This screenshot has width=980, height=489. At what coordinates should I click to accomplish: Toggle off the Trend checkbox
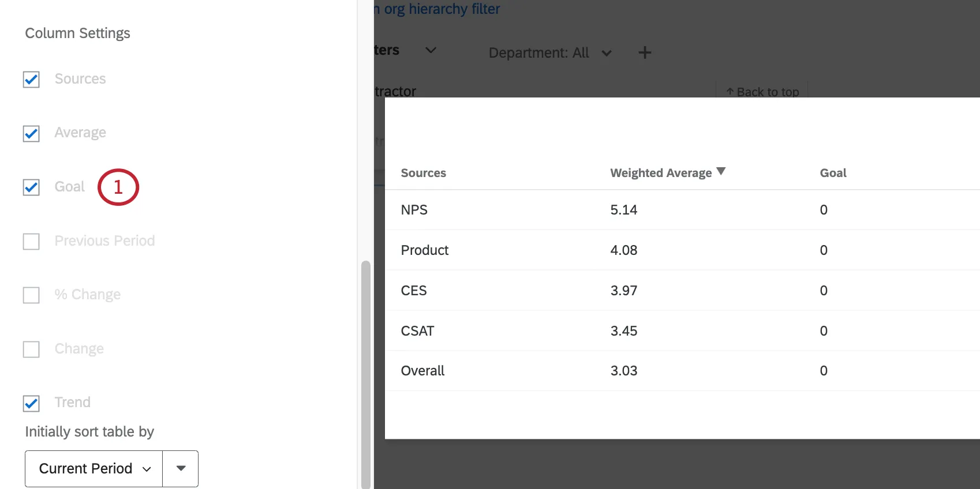31,404
